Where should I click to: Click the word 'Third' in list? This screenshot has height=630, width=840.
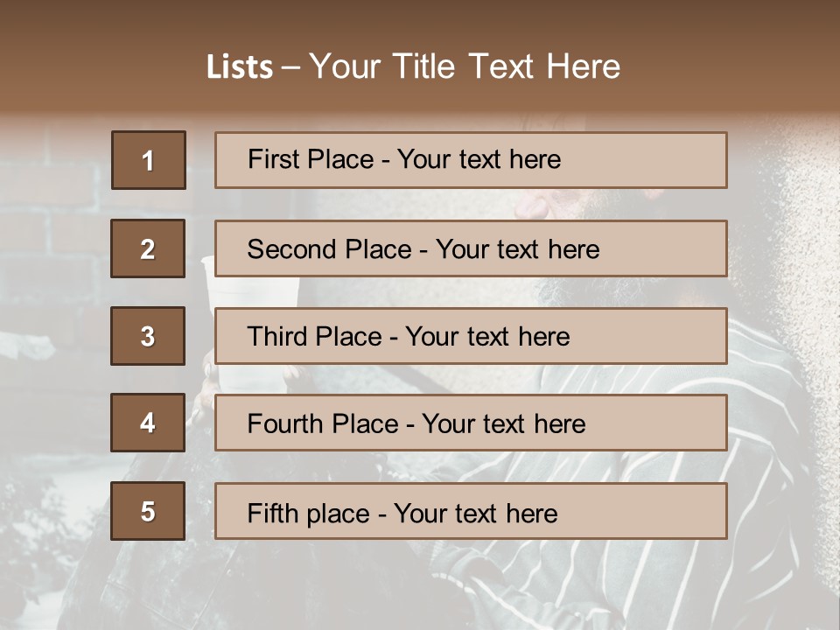pyautogui.click(x=276, y=336)
